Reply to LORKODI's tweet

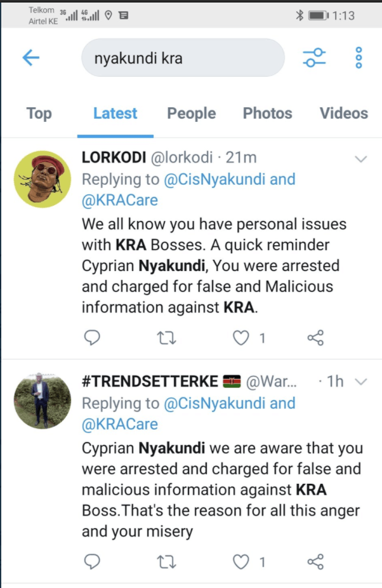point(93,338)
